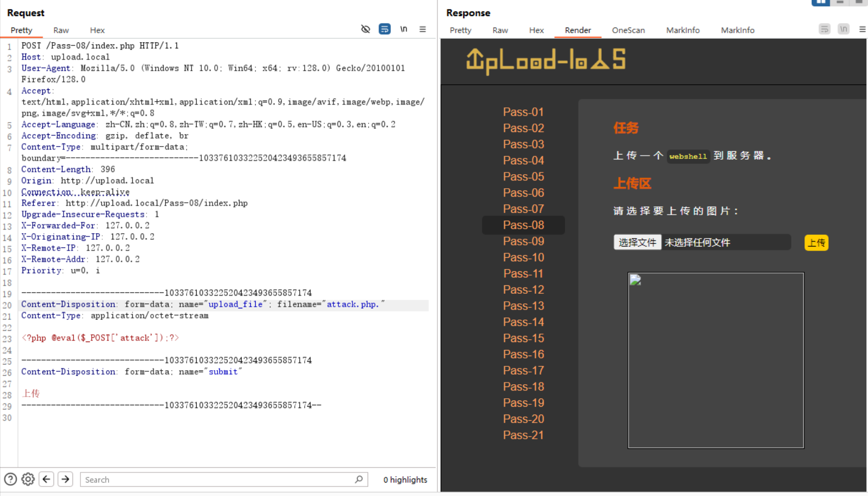
Task: Toggle the \n show newline icon in Request
Action: pyautogui.click(x=404, y=29)
